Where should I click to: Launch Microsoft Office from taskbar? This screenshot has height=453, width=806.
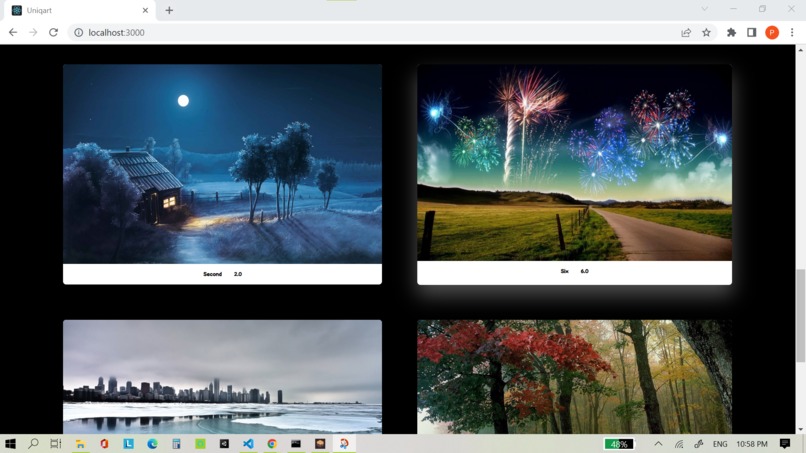pyautogui.click(x=104, y=444)
